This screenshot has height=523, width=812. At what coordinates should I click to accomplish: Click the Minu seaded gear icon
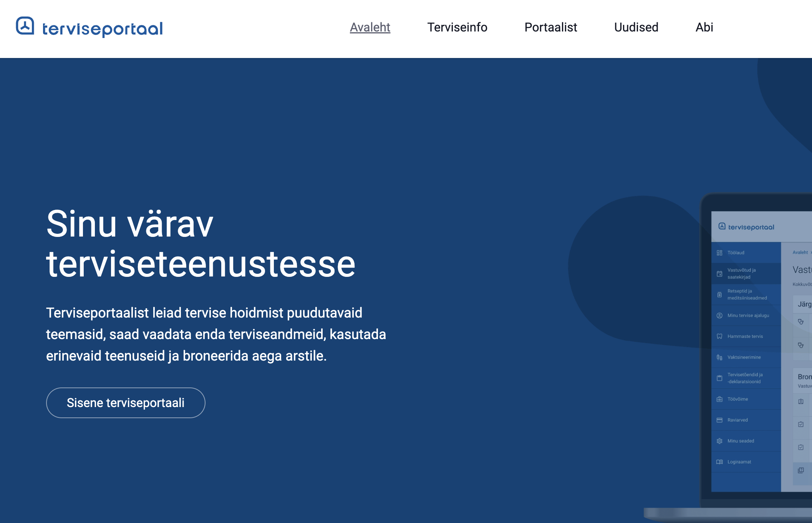point(719,441)
